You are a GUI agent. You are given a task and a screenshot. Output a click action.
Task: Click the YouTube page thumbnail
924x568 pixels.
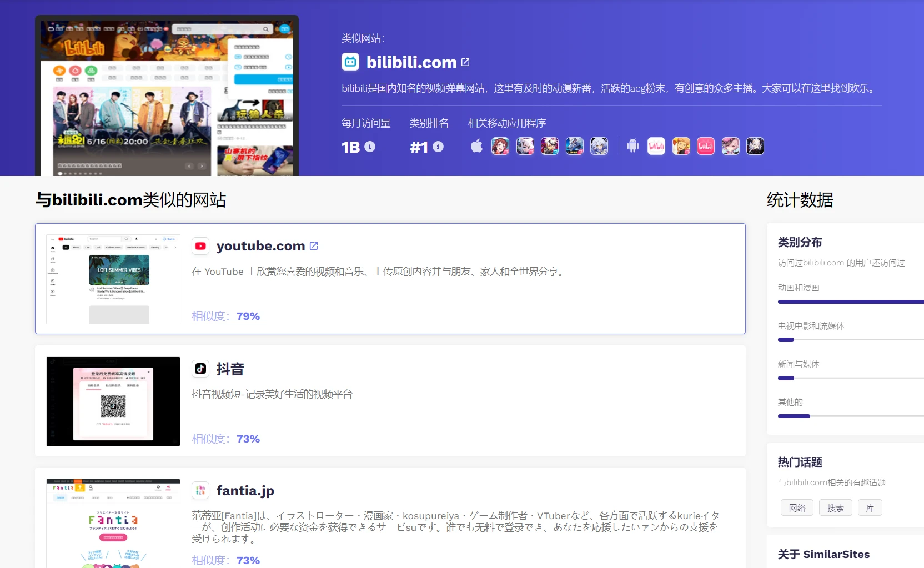tap(113, 279)
